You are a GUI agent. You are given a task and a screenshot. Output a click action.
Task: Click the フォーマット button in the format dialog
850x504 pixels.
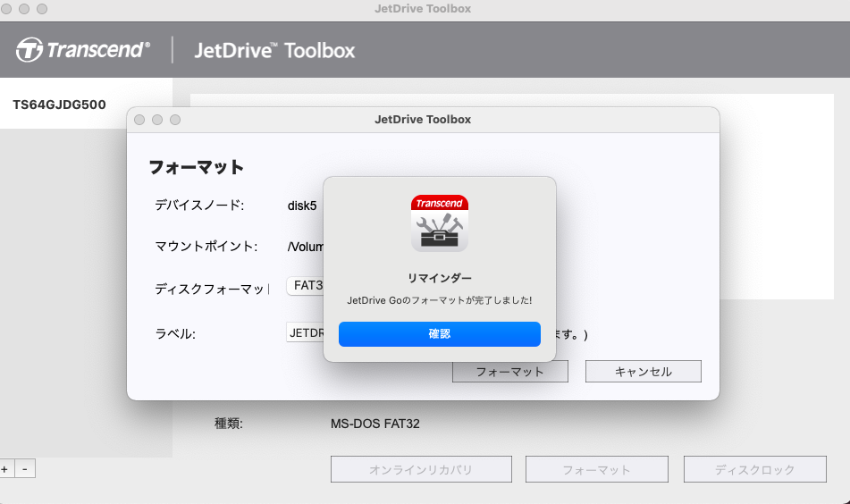(x=510, y=372)
